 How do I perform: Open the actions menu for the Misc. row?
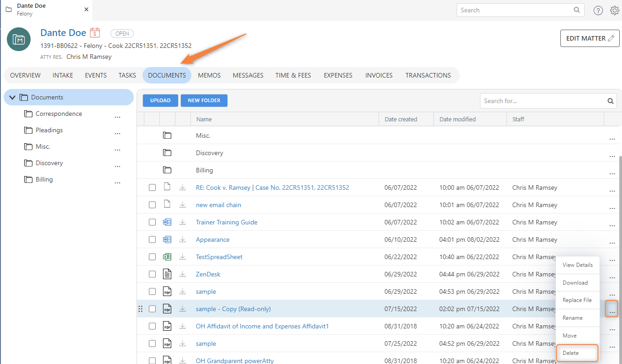tap(612, 139)
